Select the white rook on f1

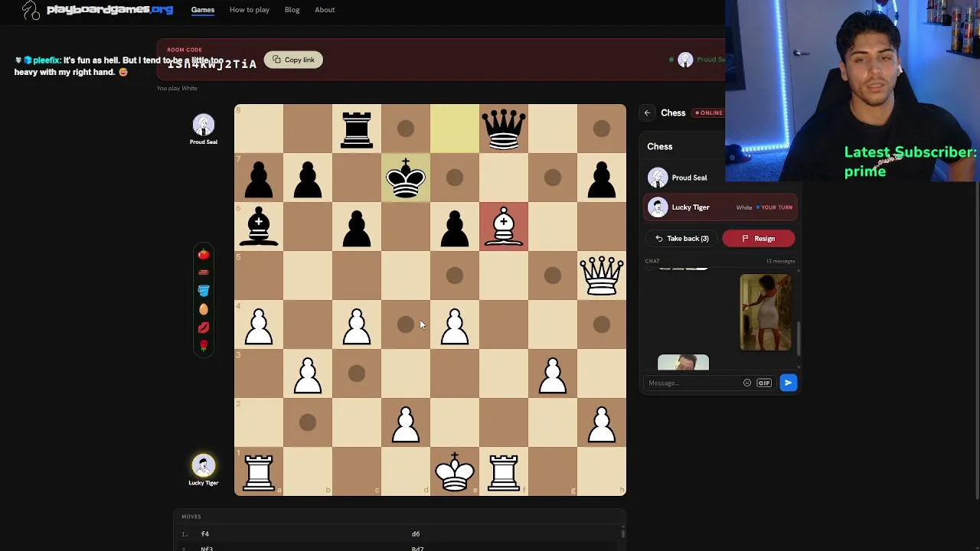coord(504,471)
